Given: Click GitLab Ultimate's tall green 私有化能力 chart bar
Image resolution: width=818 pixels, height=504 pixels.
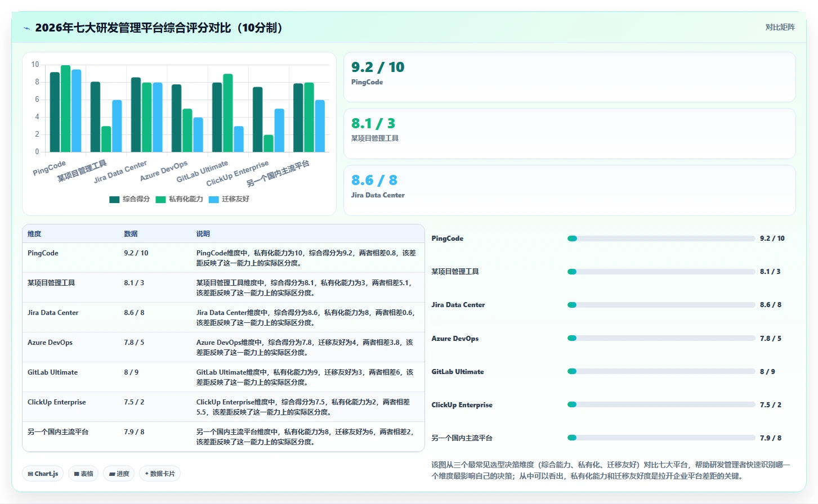Looking at the screenshot, I should 228,113.
